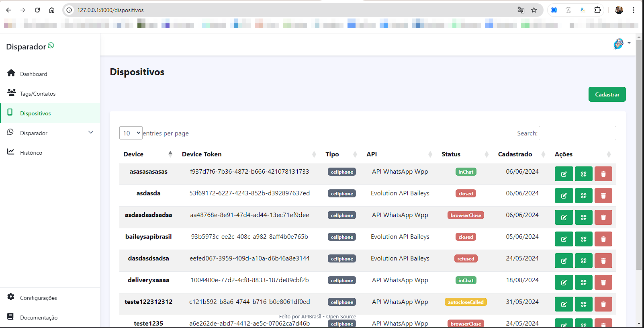
Task: Delete the asdasda device
Action: [x=603, y=196]
